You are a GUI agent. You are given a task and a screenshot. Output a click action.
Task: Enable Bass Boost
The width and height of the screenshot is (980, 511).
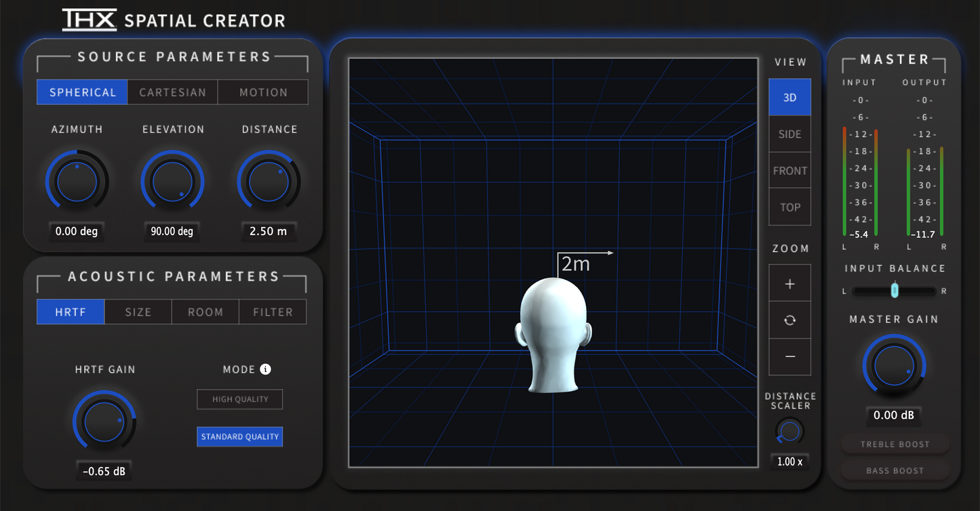[894, 470]
